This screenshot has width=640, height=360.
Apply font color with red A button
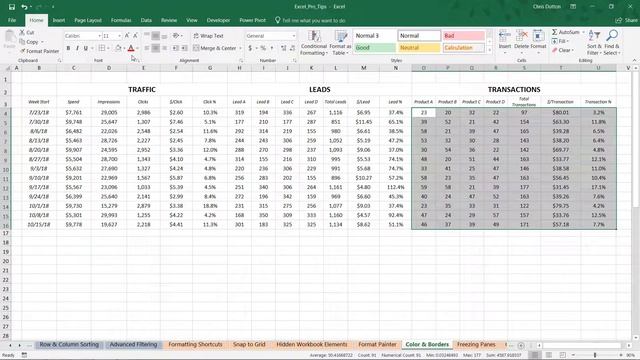[x=131, y=48]
